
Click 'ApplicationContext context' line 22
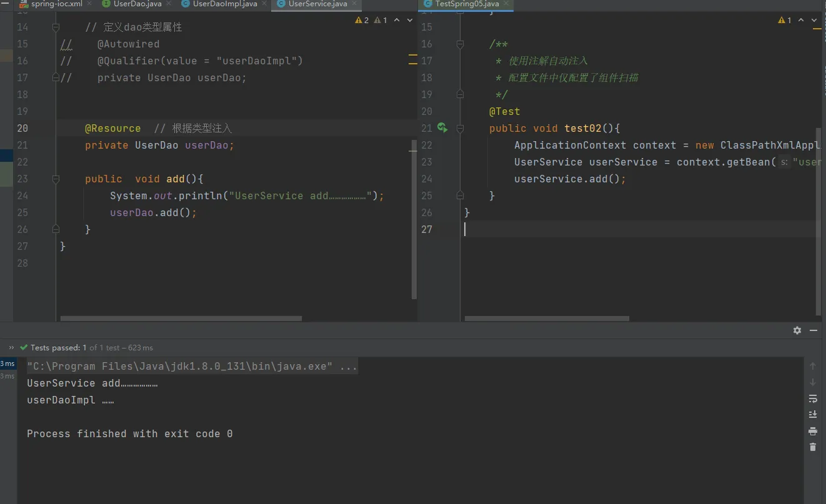click(x=595, y=145)
